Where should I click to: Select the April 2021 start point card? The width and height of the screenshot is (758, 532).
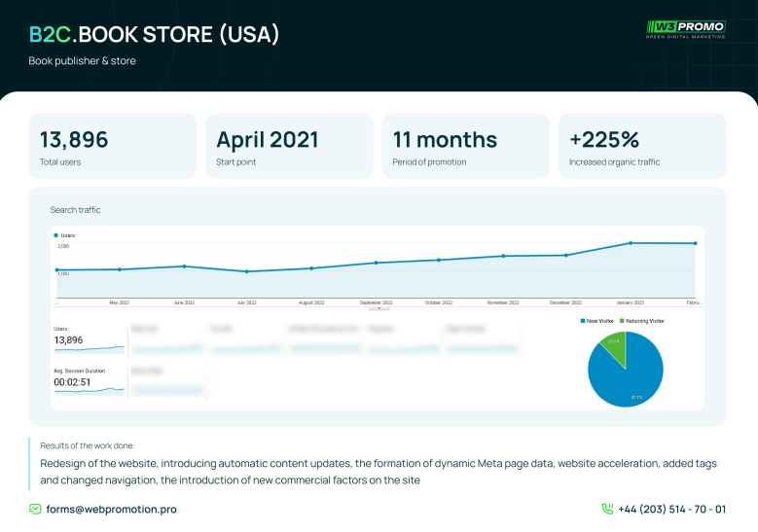pos(289,146)
